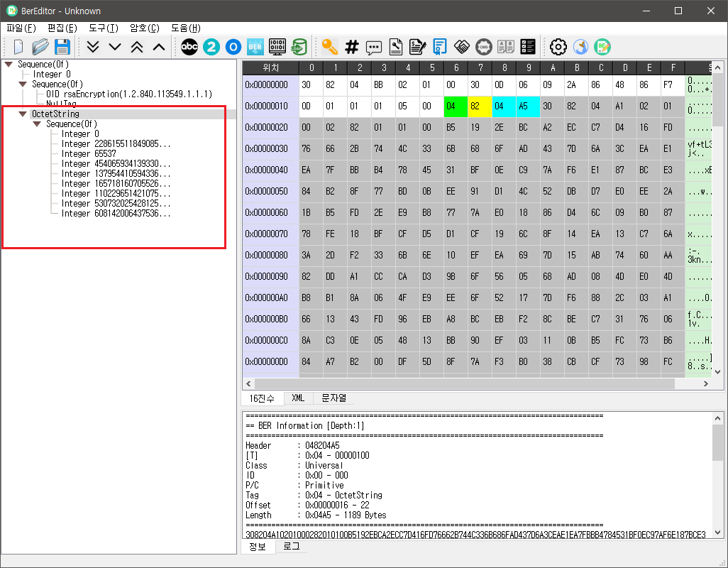728x568 pixels.
Task: Click the yellow highlighted 82 hex cell
Action: click(x=480, y=106)
